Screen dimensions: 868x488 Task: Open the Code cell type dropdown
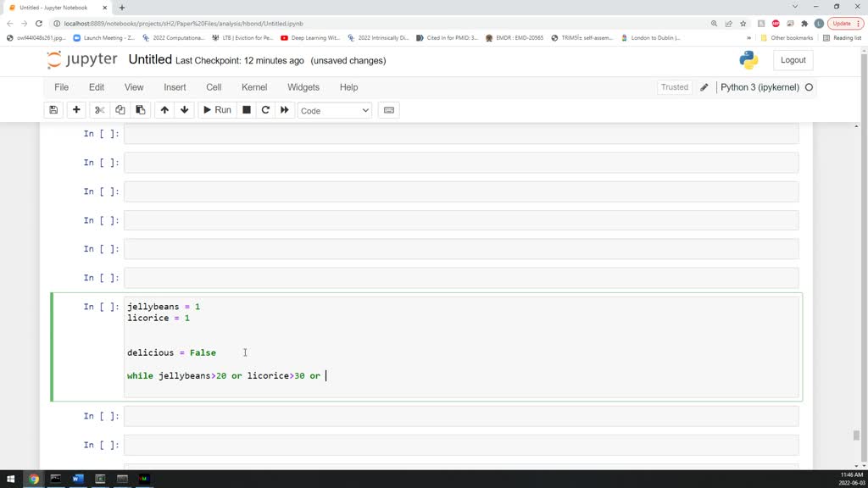tap(335, 109)
